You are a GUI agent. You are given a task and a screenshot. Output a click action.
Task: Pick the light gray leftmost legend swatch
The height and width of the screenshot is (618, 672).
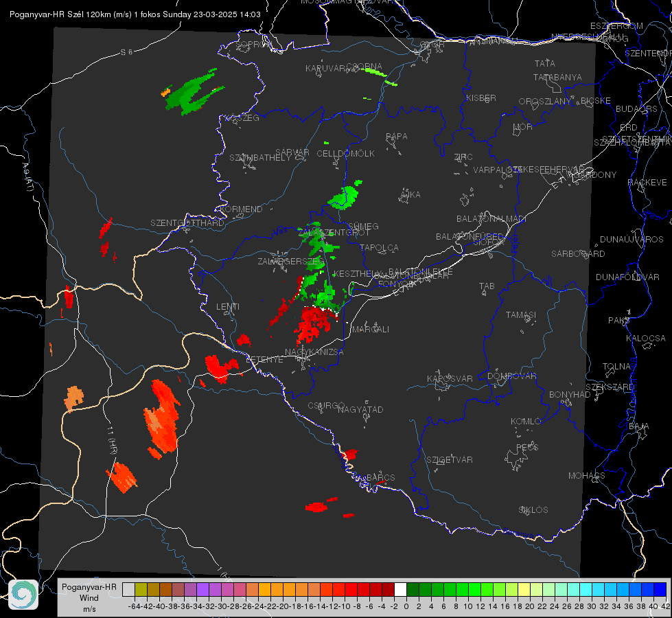[x=128, y=589]
